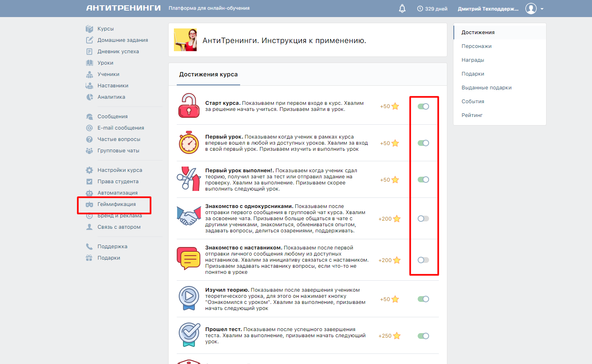Enable Знакомство с однокурсниками toggle
This screenshot has height=364, width=592.
pos(423,219)
